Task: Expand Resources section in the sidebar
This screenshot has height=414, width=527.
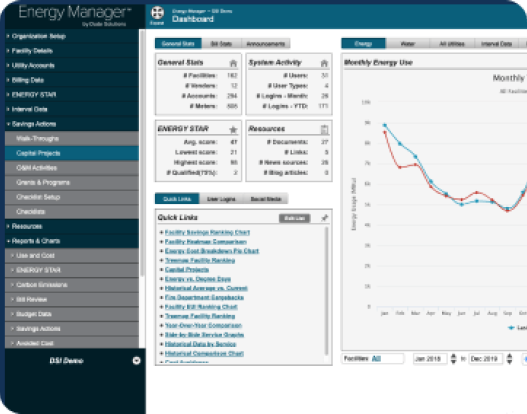Action: coord(72,226)
